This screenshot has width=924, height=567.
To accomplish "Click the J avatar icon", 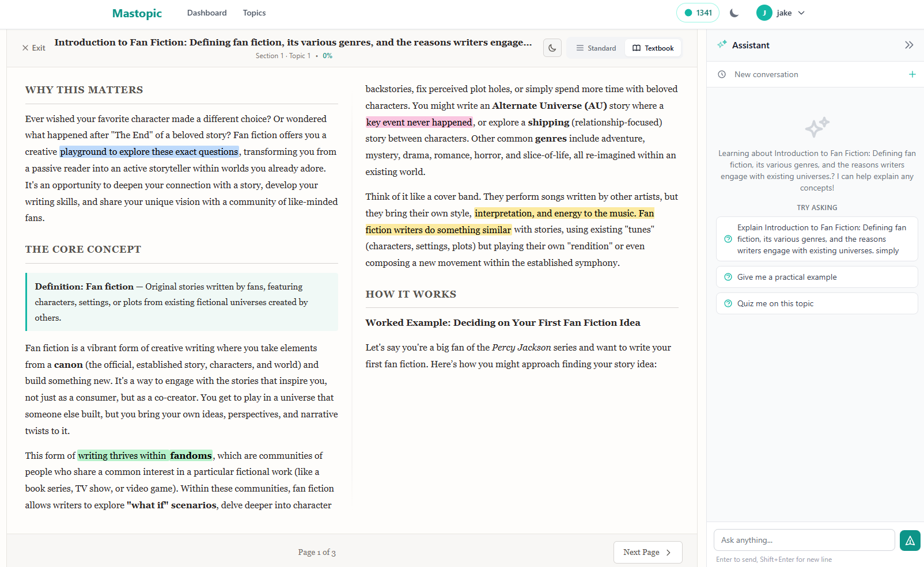I will [x=764, y=13].
